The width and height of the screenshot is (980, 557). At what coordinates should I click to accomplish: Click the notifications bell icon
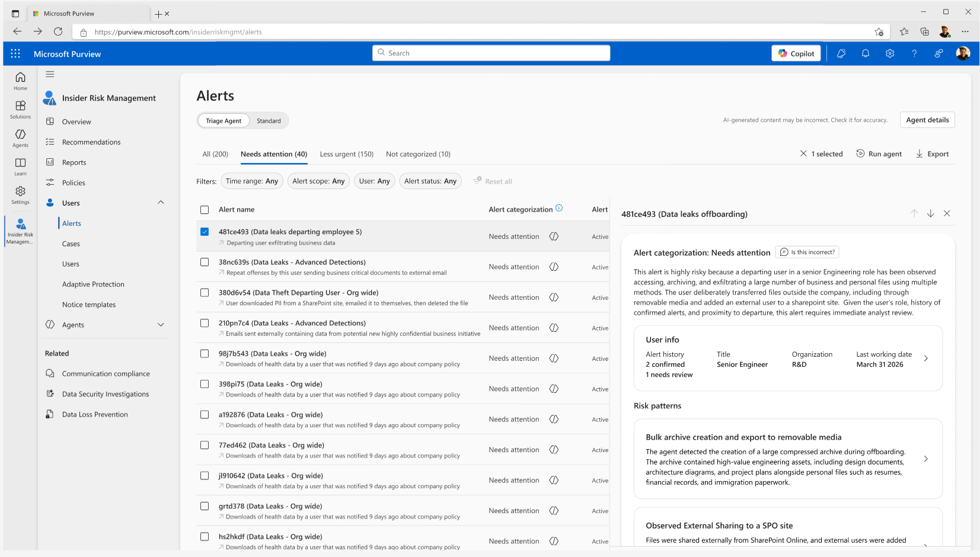pos(865,53)
